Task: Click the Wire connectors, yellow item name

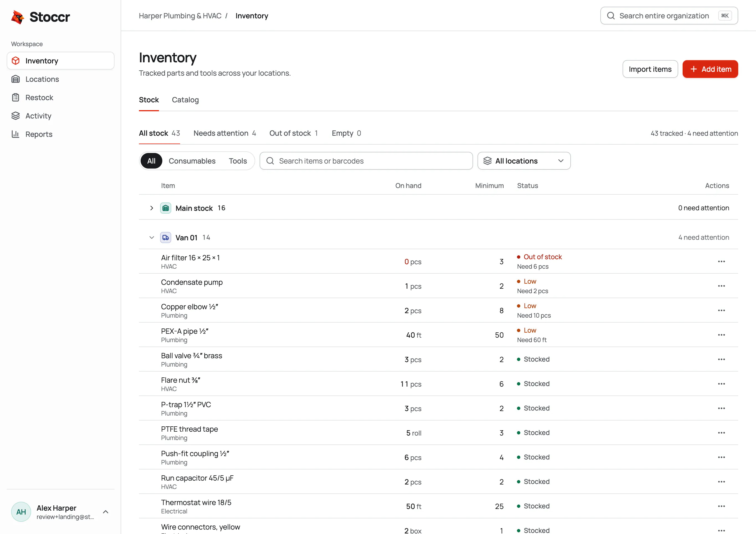Action: click(200, 527)
